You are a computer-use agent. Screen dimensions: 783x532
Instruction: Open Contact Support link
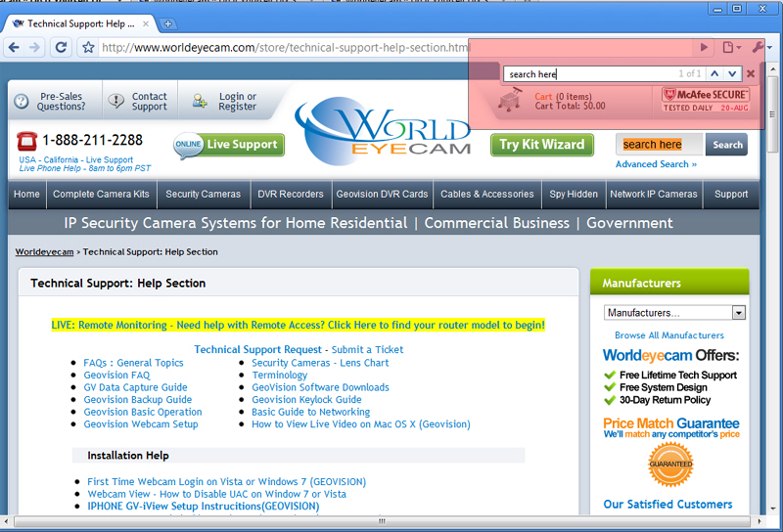[x=150, y=102]
